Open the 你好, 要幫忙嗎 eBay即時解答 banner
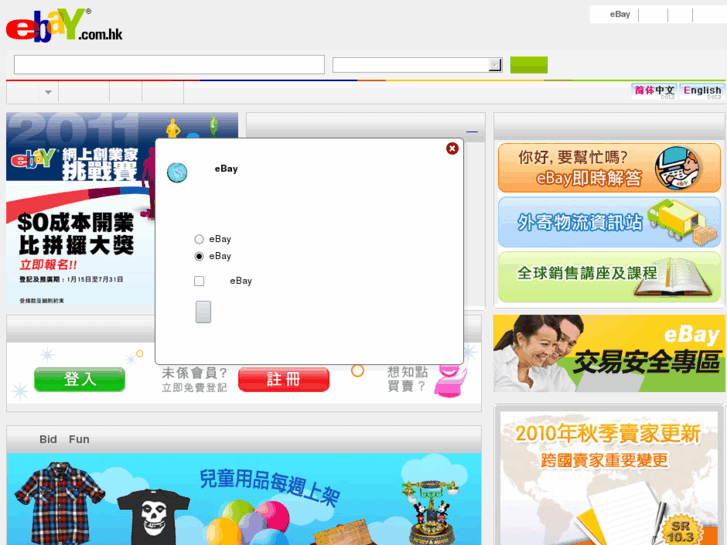 609,168
